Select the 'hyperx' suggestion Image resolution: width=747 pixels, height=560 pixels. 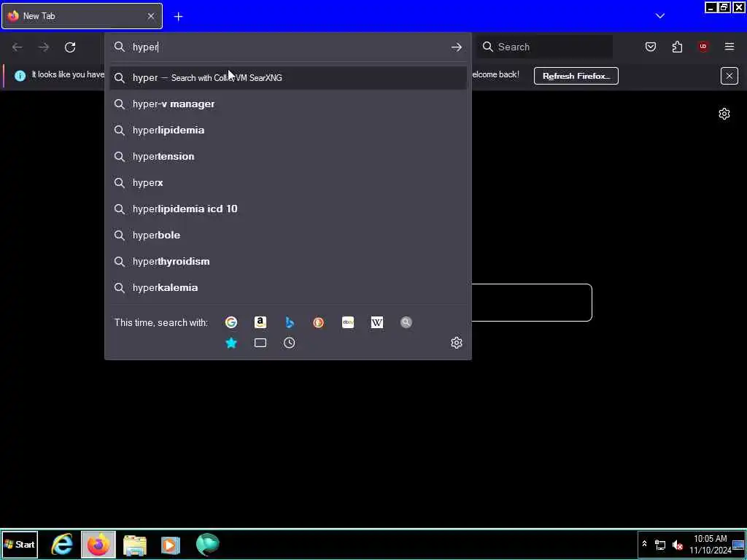(287, 182)
